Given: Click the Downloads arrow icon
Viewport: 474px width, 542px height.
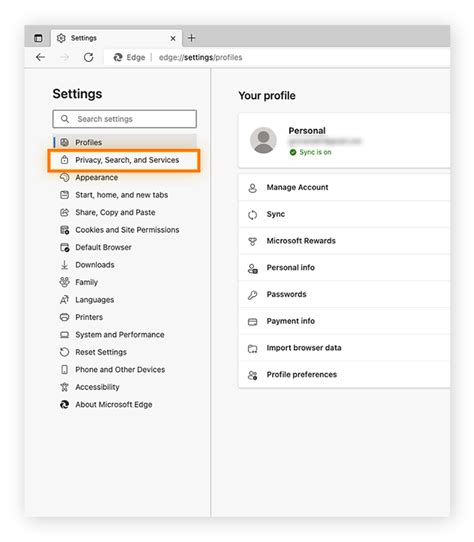Looking at the screenshot, I should coord(64,265).
